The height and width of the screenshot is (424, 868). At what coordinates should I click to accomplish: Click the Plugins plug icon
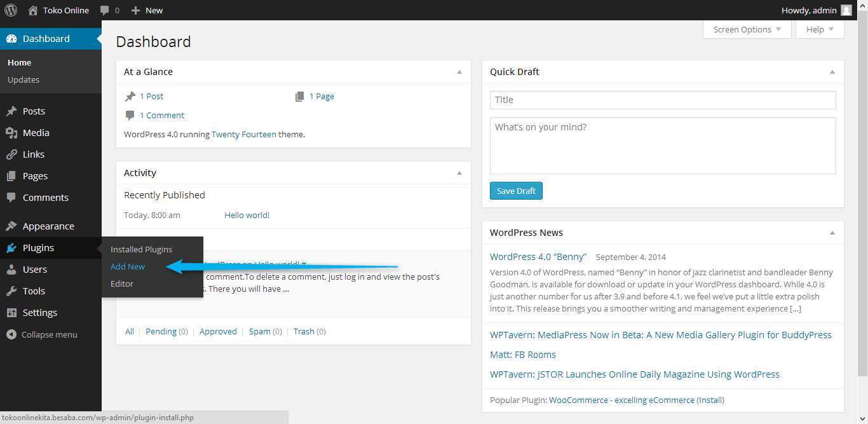point(11,248)
